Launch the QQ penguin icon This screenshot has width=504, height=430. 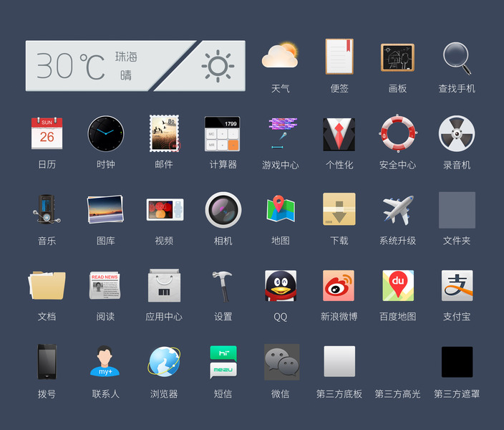click(x=281, y=286)
